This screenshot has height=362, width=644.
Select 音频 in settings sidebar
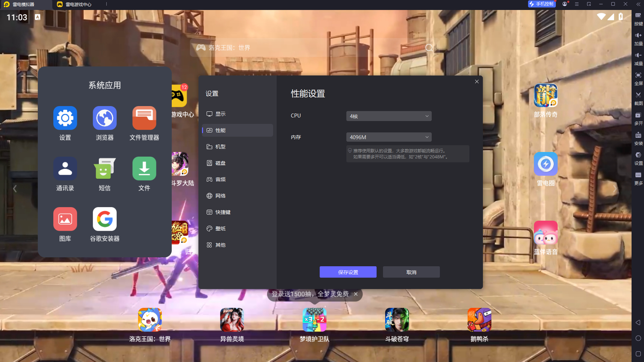click(x=238, y=179)
